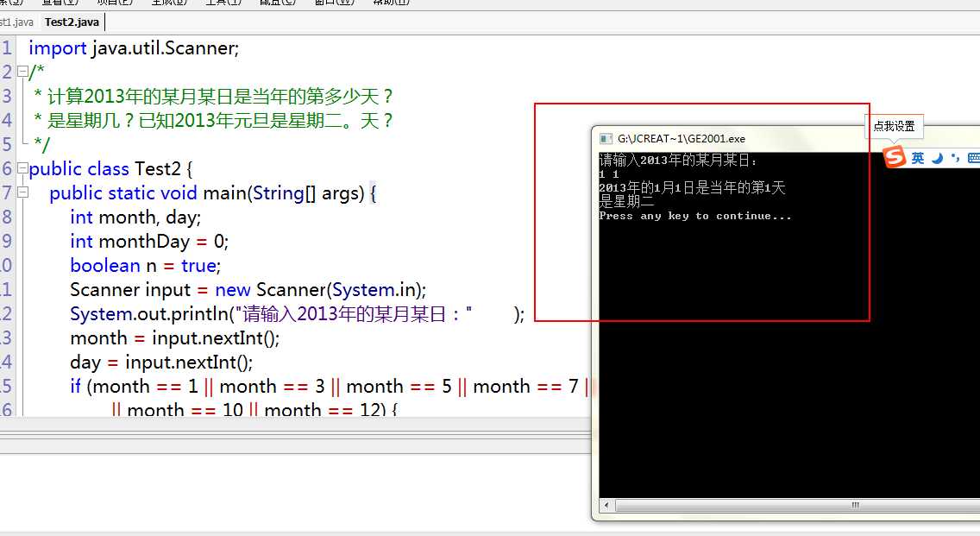Click the 'int monthDay = 0;' line
Screen dimensions: 980x536
coord(149,242)
